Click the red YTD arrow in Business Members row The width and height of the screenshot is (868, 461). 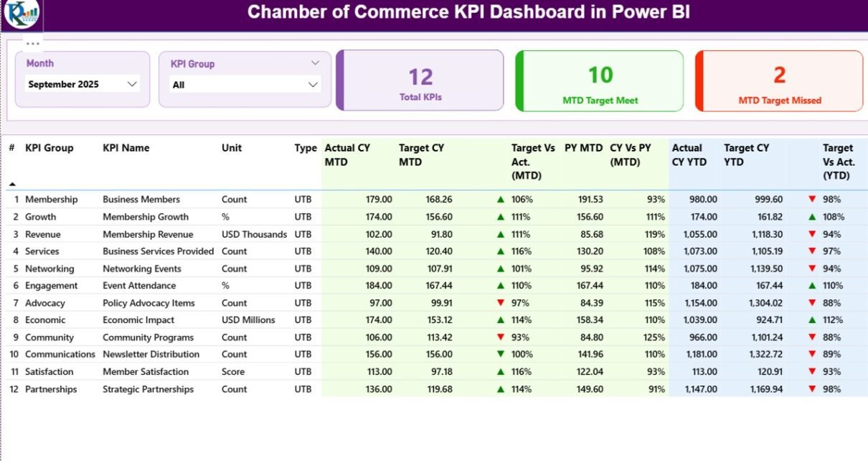[x=812, y=200]
